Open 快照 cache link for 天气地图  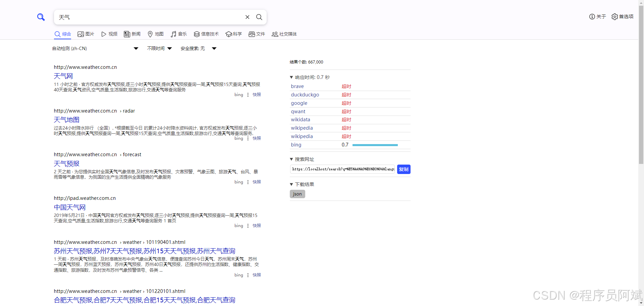tap(257, 138)
